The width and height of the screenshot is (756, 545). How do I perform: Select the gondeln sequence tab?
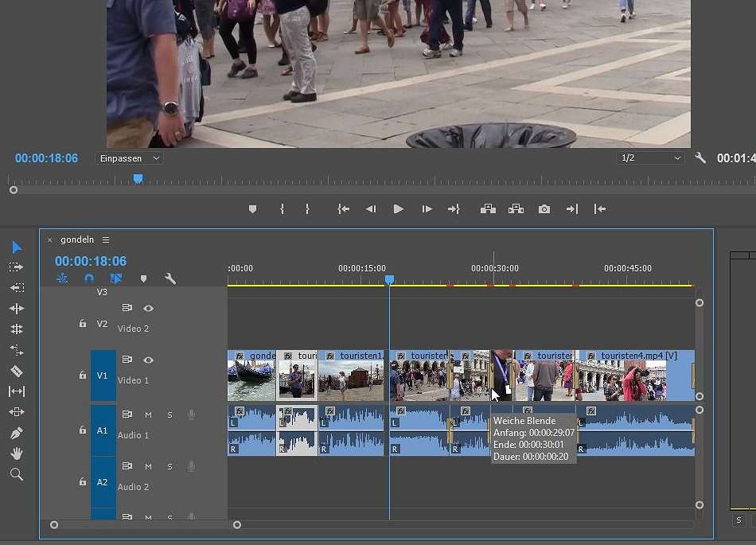click(78, 239)
